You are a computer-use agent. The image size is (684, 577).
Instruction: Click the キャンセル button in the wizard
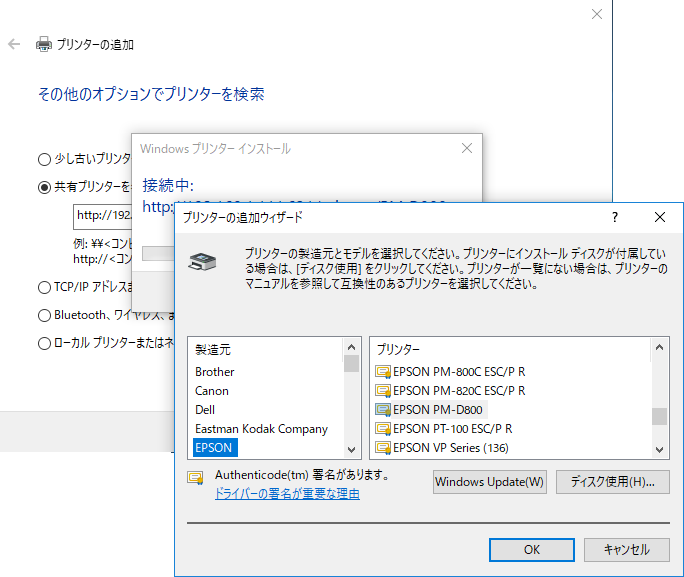click(626, 550)
